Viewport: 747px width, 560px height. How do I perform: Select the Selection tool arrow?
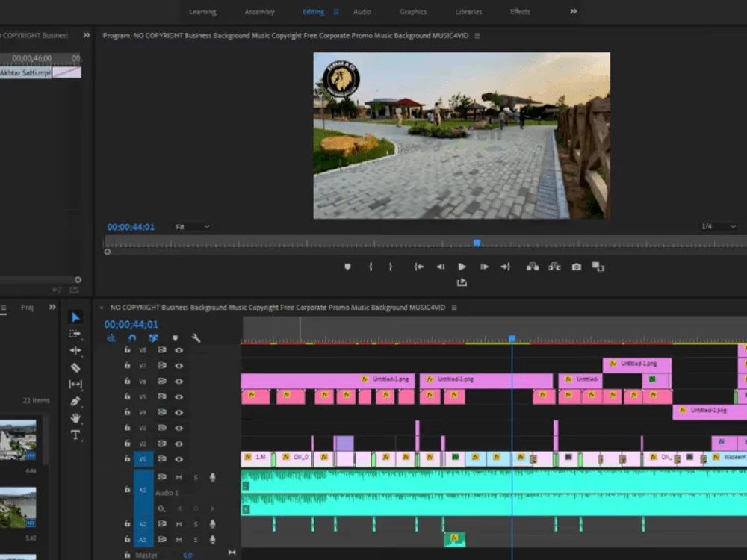pyautogui.click(x=75, y=317)
